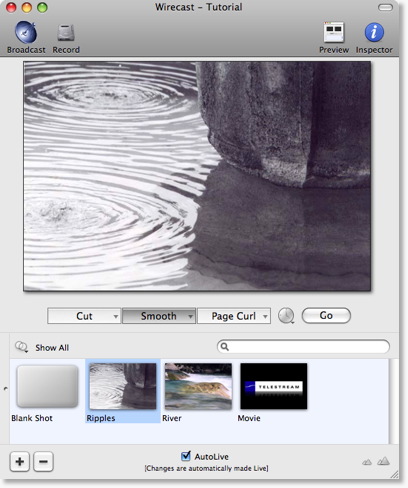Click the plus button to add a shot
This screenshot has width=408, height=488.
(20, 462)
